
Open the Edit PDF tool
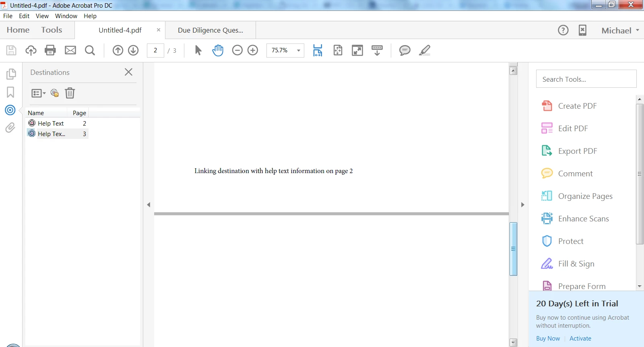(x=565, y=128)
